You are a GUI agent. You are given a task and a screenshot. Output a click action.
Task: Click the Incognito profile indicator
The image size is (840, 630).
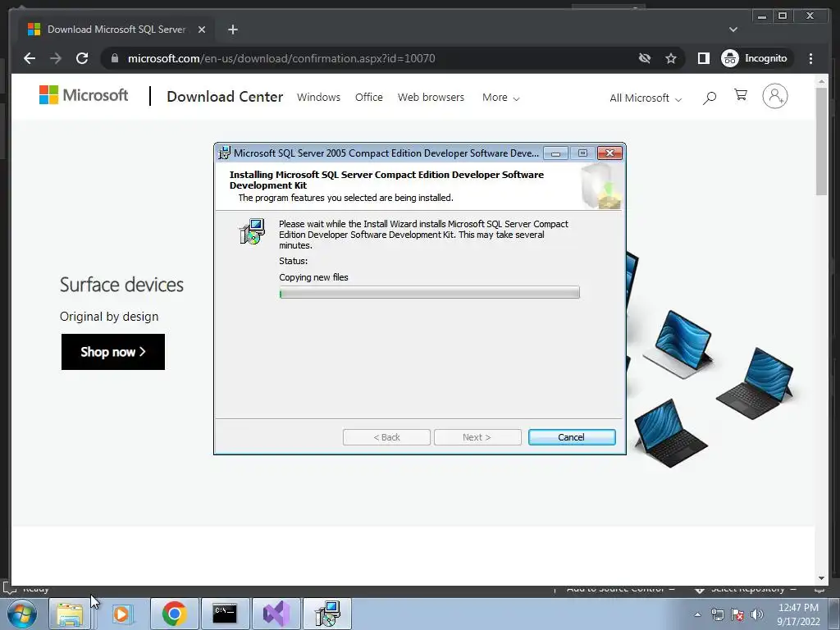tap(755, 58)
